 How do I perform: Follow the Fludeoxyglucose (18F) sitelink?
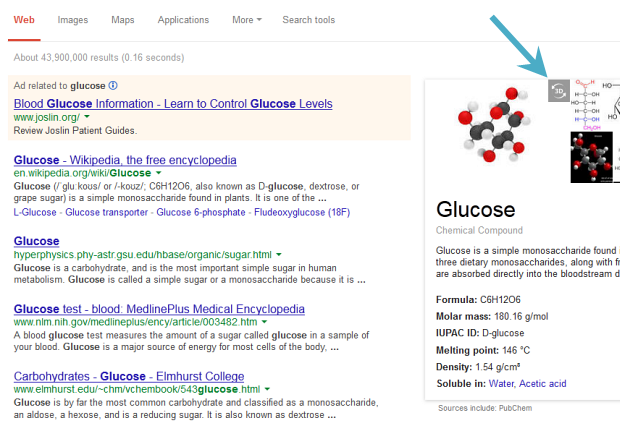(302, 212)
